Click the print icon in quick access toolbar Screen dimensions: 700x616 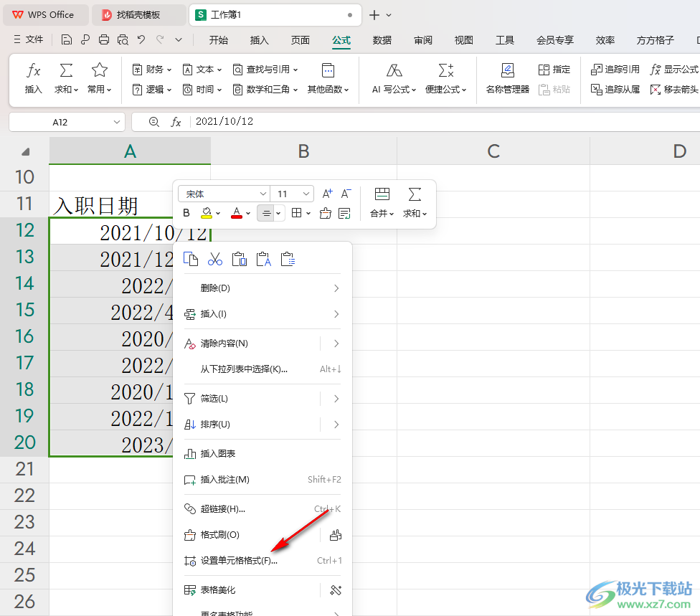(x=103, y=39)
